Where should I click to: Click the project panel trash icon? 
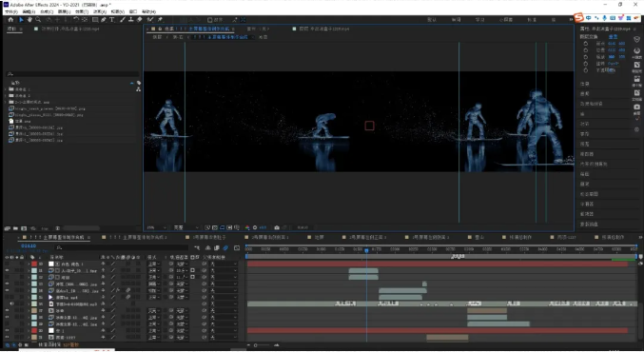pyautogui.click(x=58, y=228)
